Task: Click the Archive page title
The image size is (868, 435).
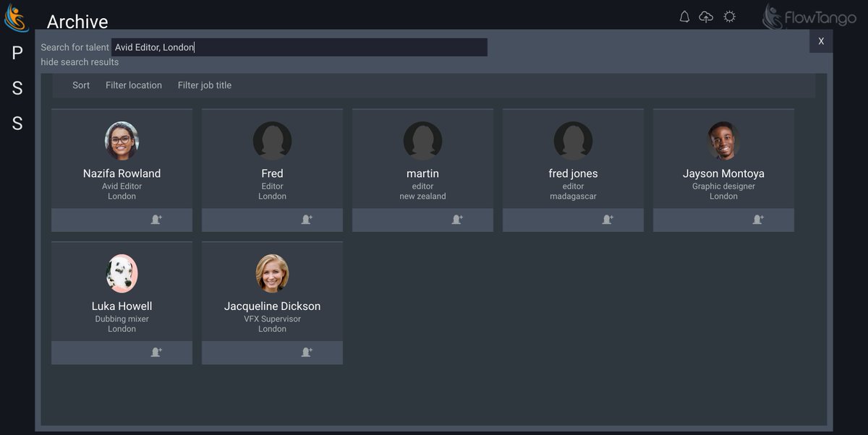Action: click(77, 22)
